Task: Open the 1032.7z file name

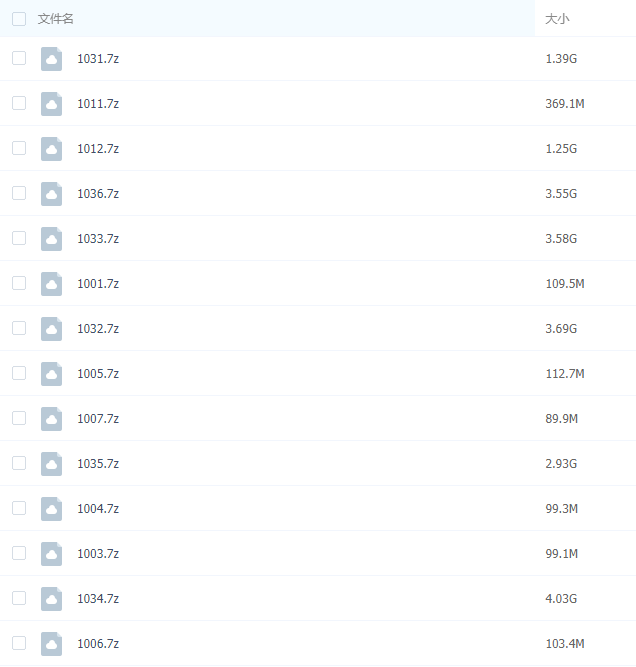Action: click(98, 329)
